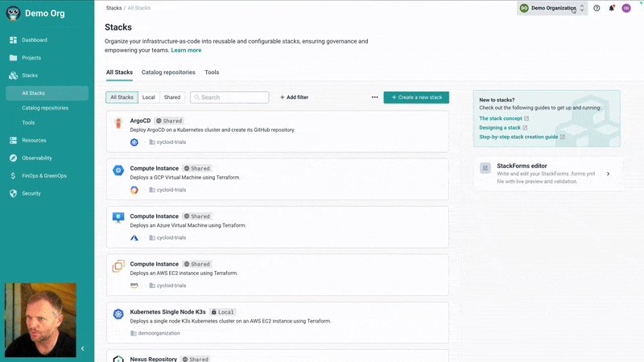644x362 pixels.
Task: Collapse the sidebar with the arrow
Action: (82, 348)
